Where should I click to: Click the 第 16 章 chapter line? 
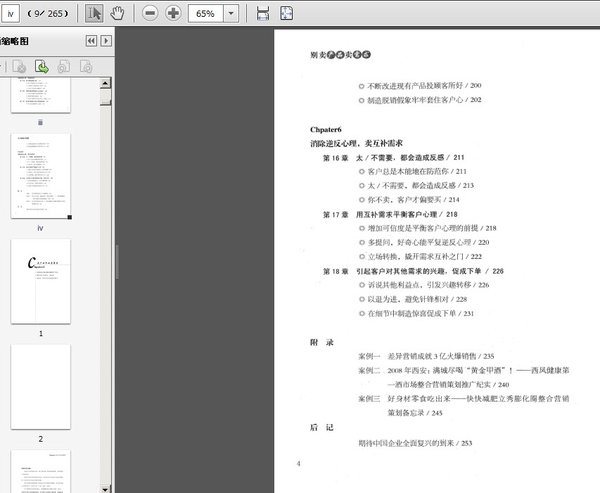(x=393, y=157)
